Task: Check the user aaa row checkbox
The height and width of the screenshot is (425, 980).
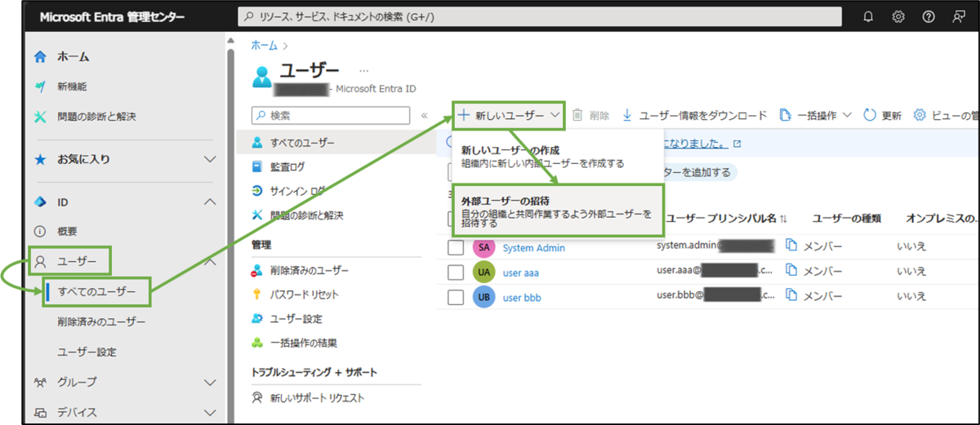Action: [x=456, y=272]
